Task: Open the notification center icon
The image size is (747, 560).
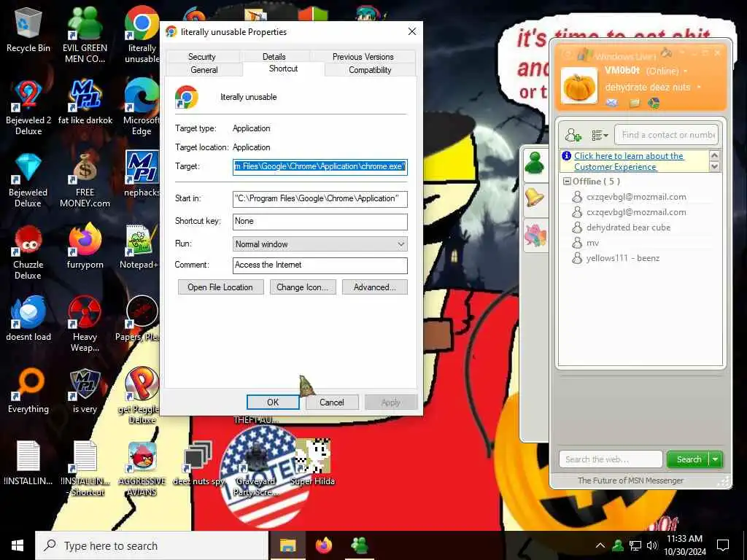Action: (x=723, y=545)
